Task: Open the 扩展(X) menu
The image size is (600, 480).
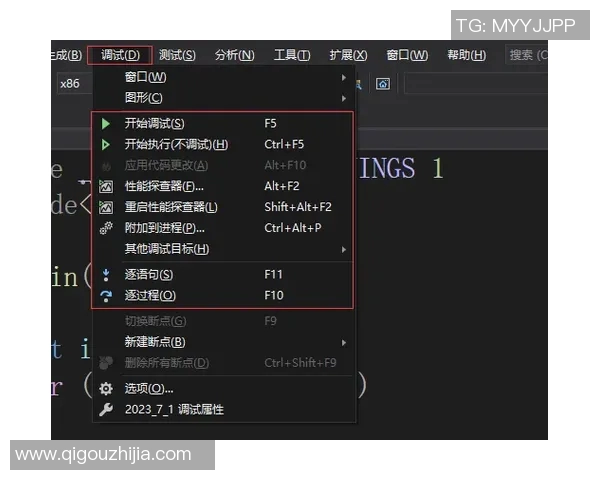Action: (x=348, y=55)
